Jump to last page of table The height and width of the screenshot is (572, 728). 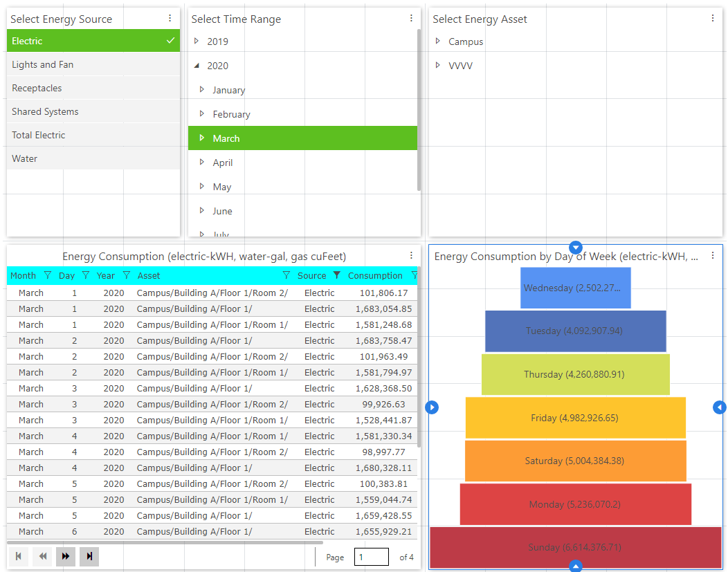pos(89,556)
